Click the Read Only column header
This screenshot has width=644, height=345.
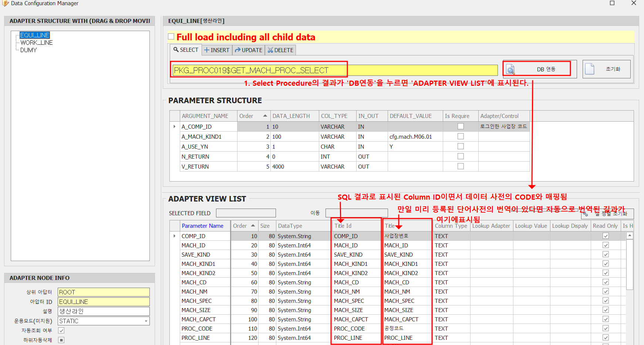(605, 226)
